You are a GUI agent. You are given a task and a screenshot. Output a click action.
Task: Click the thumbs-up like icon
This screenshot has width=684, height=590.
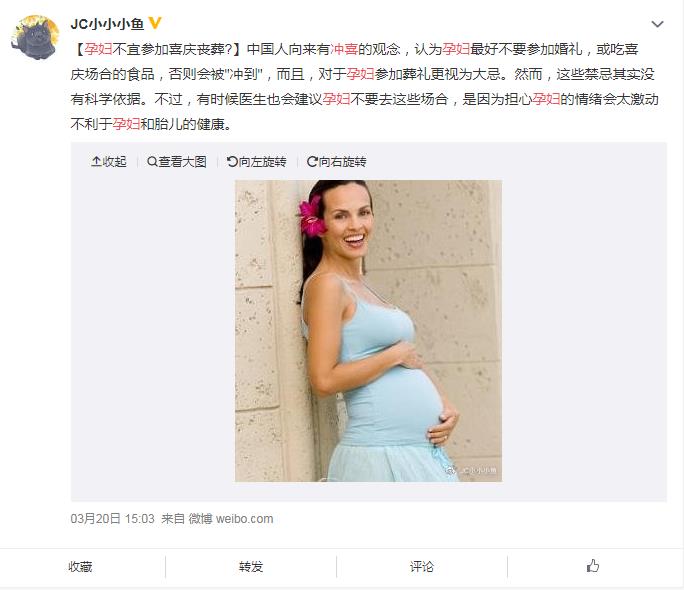click(x=592, y=566)
